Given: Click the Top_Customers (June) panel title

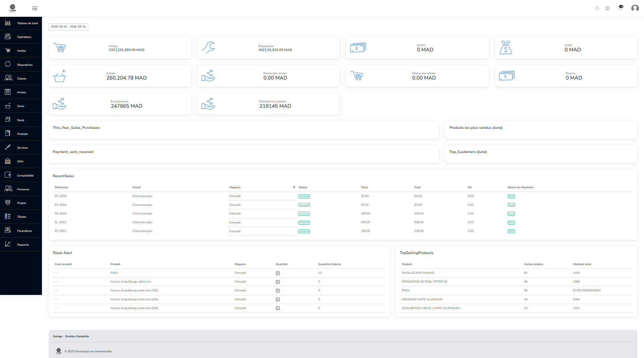Looking at the screenshot, I should click(x=468, y=152).
